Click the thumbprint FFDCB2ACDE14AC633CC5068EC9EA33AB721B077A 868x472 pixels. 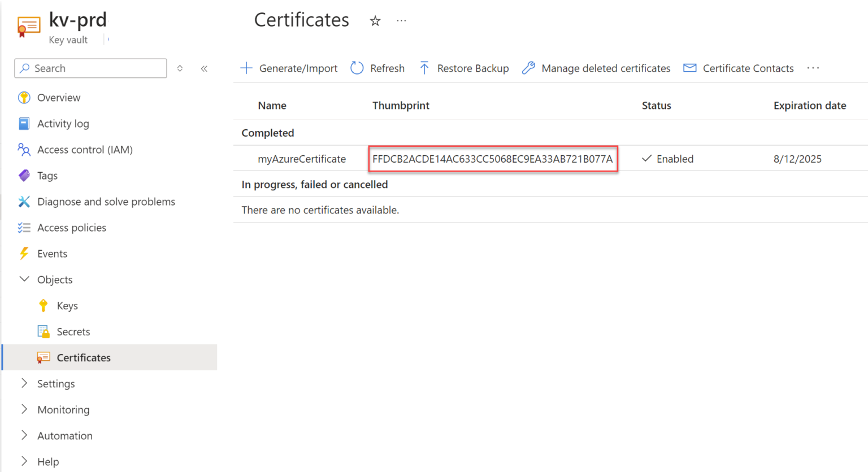coord(493,159)
